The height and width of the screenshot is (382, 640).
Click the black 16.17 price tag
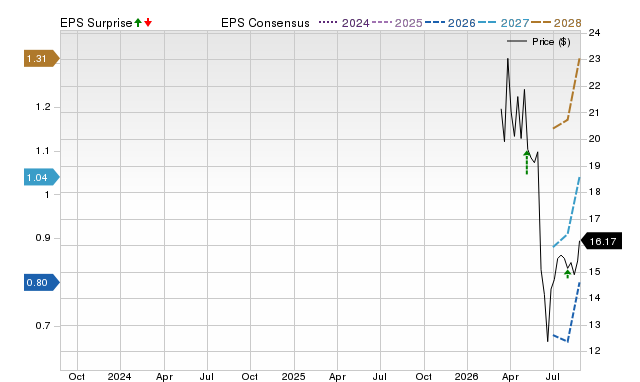(601, 241)
